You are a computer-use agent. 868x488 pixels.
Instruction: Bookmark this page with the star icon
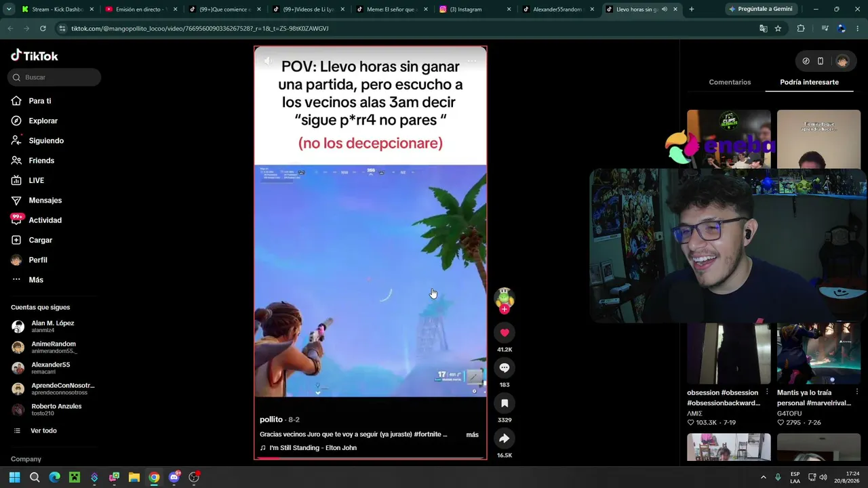click(778, 28)
